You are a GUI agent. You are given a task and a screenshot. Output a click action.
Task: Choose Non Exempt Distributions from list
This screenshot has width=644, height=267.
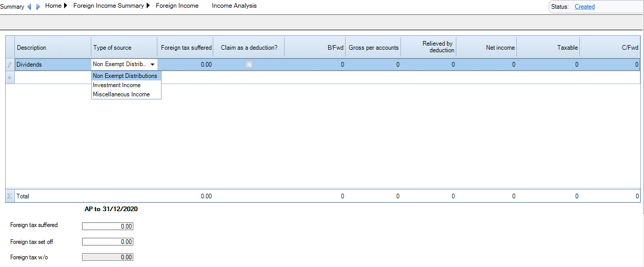tap(126, 76)
